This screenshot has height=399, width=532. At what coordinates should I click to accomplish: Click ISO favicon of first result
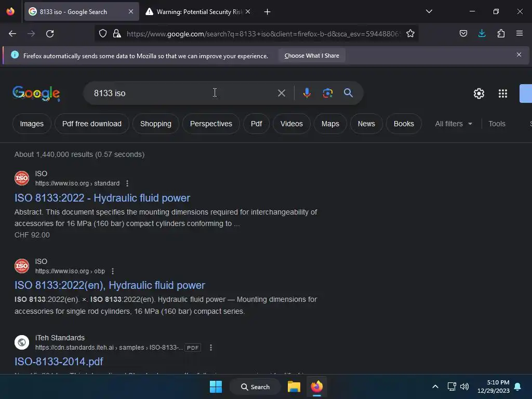click(x=22, y=178)
